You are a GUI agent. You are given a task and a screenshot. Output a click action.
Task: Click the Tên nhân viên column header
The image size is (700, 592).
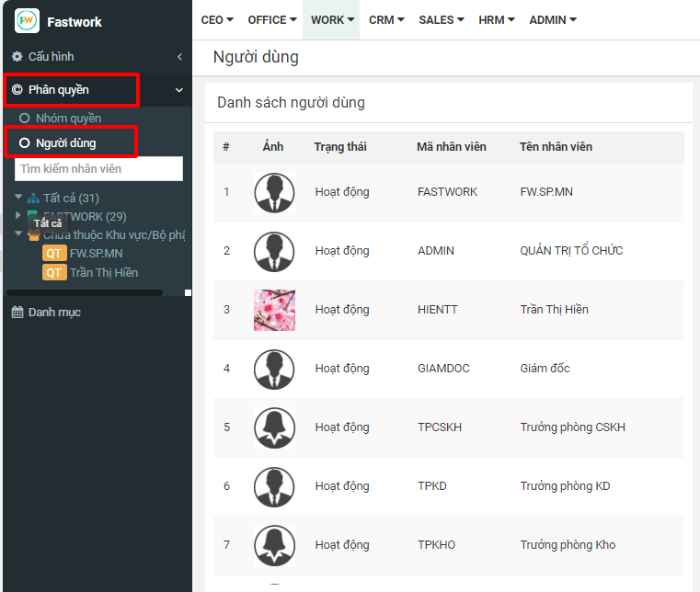pos(556,147)
